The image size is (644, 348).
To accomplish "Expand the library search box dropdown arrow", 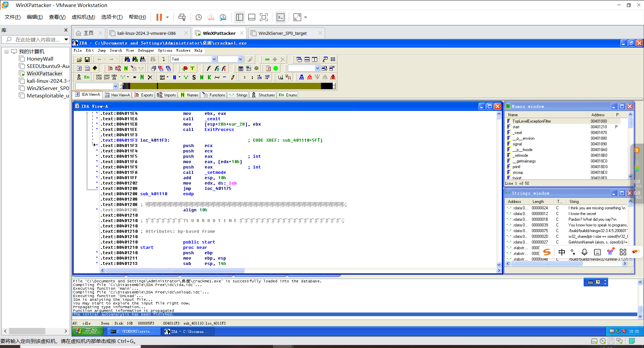I will (66, 40).
